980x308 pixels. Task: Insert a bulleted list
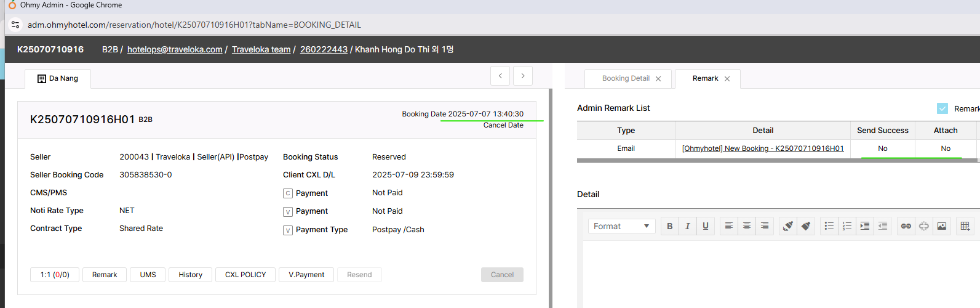pyautogui.click(x=829, y=226)
